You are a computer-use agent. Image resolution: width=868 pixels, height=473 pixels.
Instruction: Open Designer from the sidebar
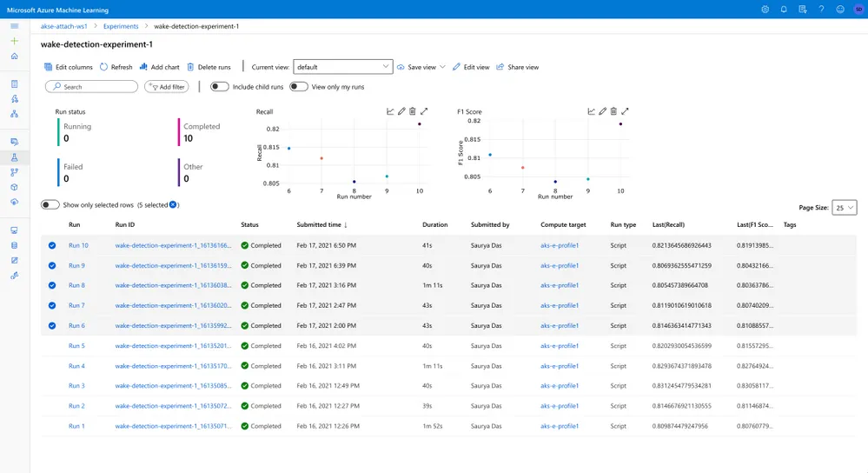click(15, 114)
